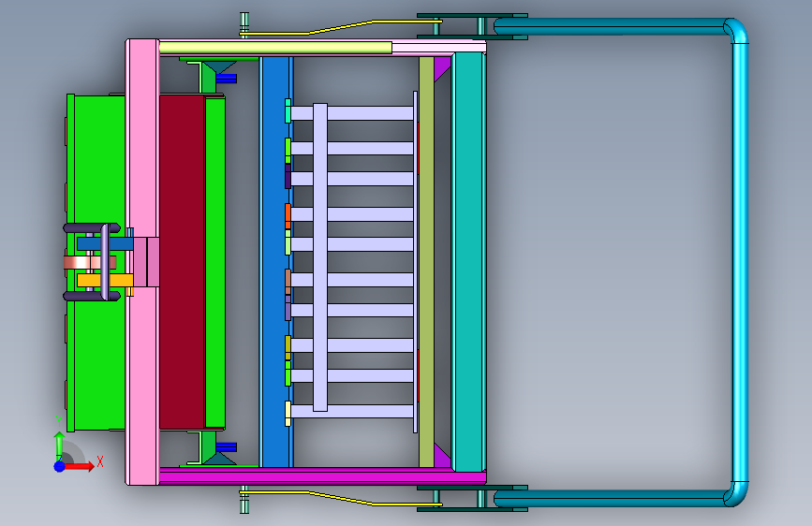Select the blue vertical beam
This screenshot has width=812, height=526.
point(274,262)
